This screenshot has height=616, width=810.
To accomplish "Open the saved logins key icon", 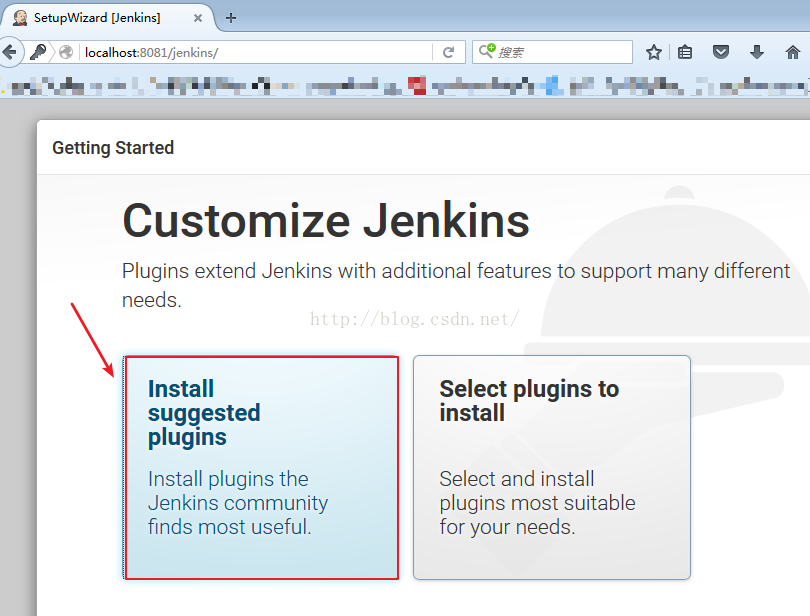I will click(38, 52).
